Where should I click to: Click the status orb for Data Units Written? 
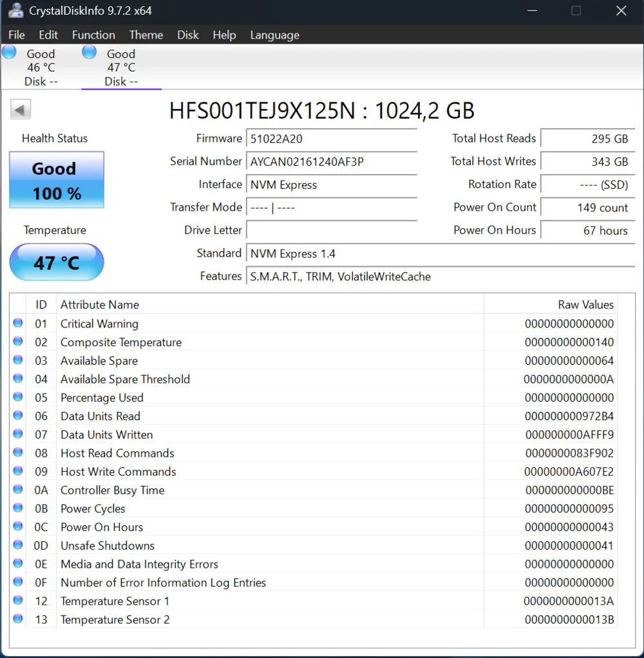point(18,434)
